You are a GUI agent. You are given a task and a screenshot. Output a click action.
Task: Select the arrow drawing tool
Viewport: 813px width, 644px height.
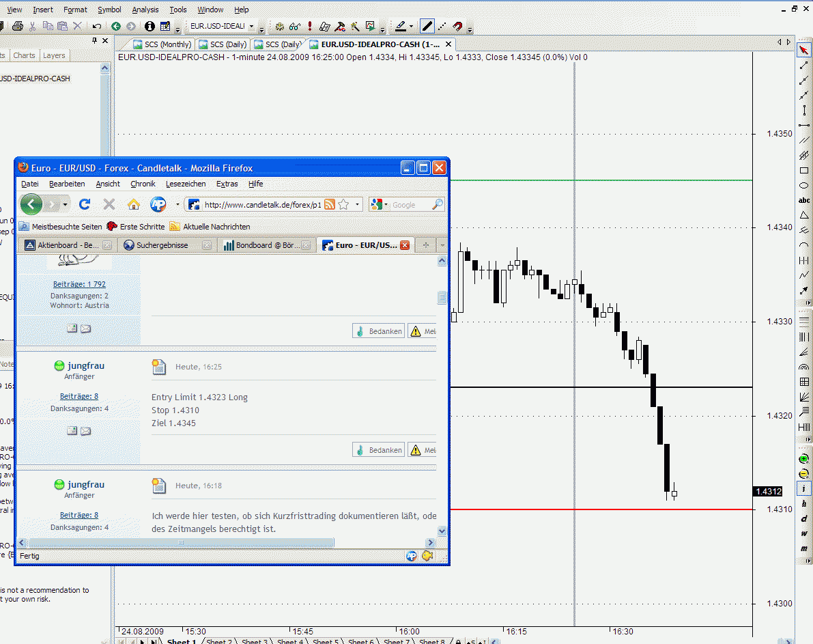click(803, 290)
